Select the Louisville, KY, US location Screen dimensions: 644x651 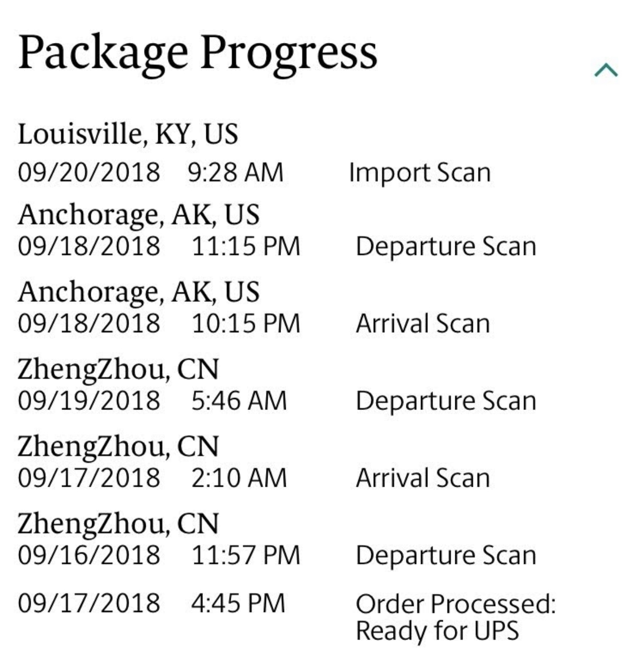click(128, 134)
